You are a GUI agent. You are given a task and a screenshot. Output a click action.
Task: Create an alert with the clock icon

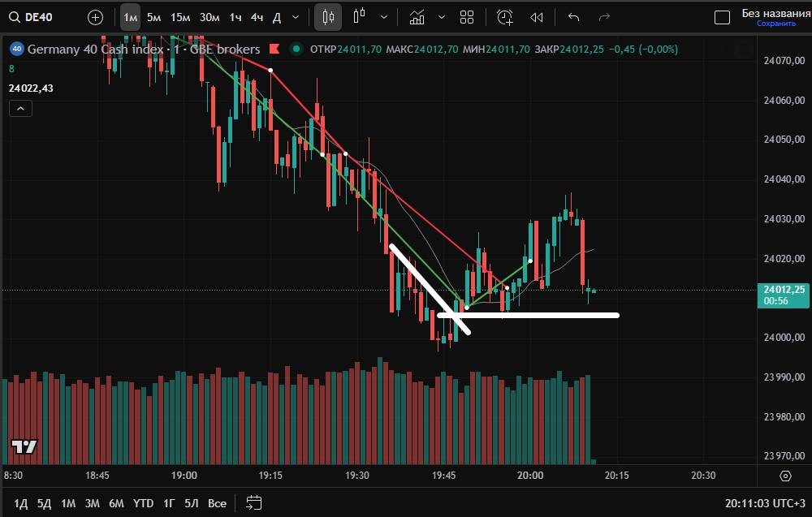pos(505,17)
